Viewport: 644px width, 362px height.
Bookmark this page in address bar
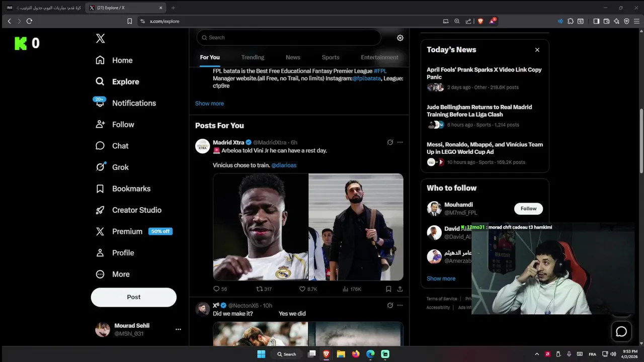click(x=129, y=21)
